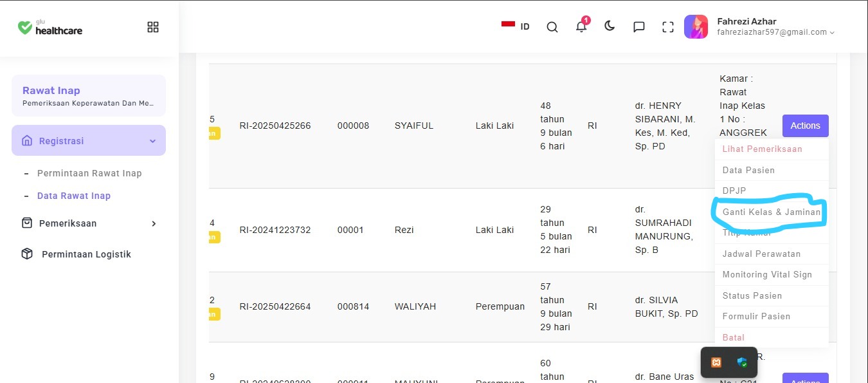
Task: Click doctor dr. SUMRAHADI MANURUNG cell
Action: click(664, 230)
